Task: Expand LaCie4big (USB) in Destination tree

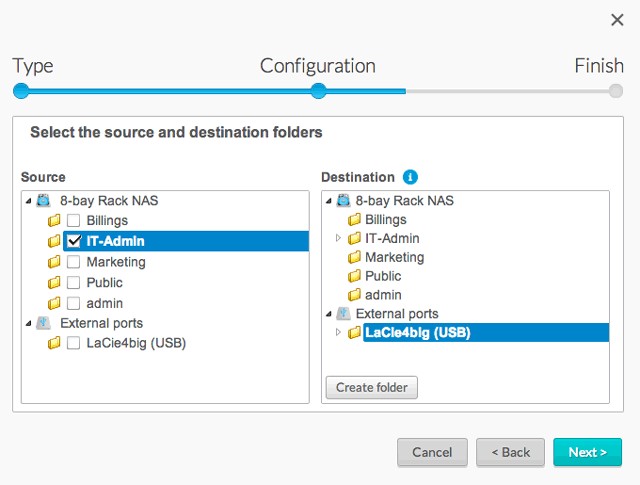Action: 339,333
